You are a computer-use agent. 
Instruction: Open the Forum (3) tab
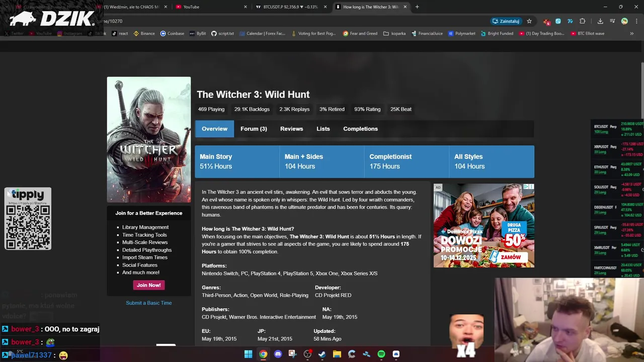click(x=254, y=129)
